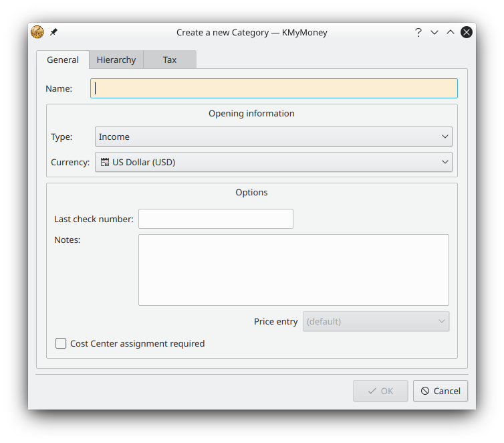Enable Cost Center assignment required checkbox

61,344
